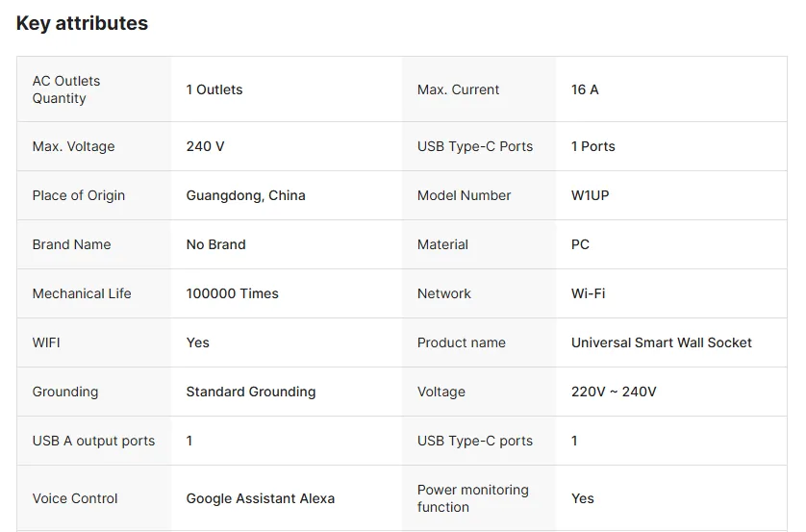Select the 220V ~ 240V voltage value
Viewport: 806px width, 532px height.
tap(614, 392)
